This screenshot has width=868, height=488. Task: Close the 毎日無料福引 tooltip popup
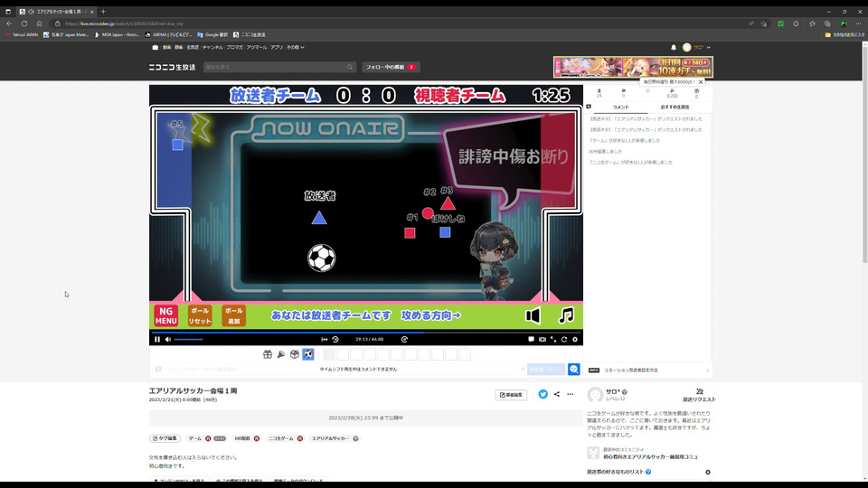point(700,82)
